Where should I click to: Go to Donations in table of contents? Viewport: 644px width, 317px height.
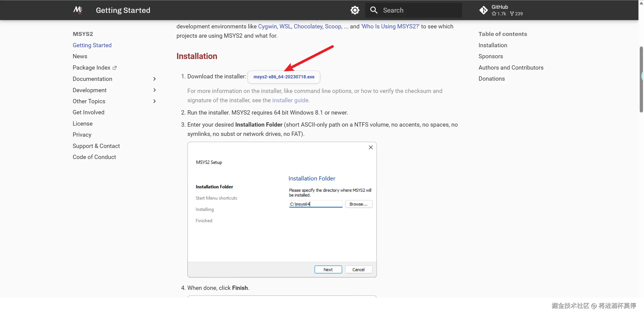tap(491, 79)
